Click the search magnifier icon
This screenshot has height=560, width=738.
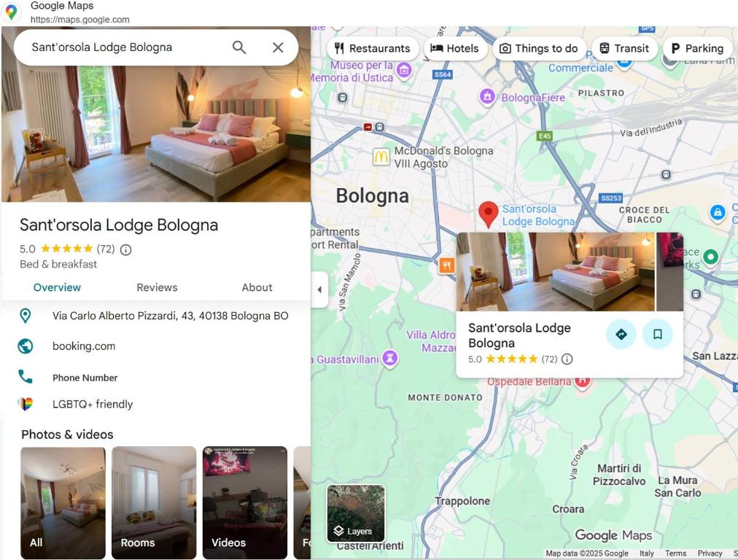coord(239,47)
